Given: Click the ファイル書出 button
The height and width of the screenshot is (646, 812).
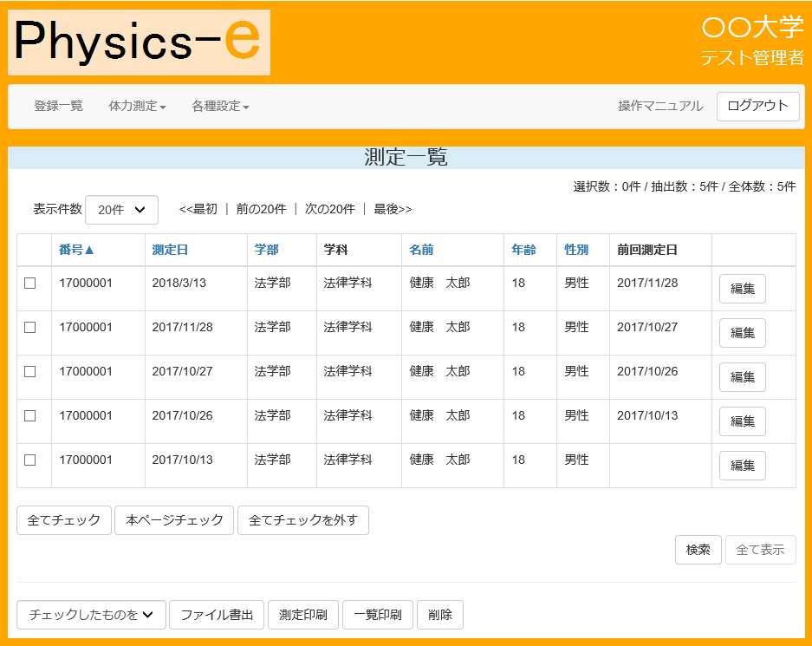Looking at the screenshot, I should click(217, 615).
